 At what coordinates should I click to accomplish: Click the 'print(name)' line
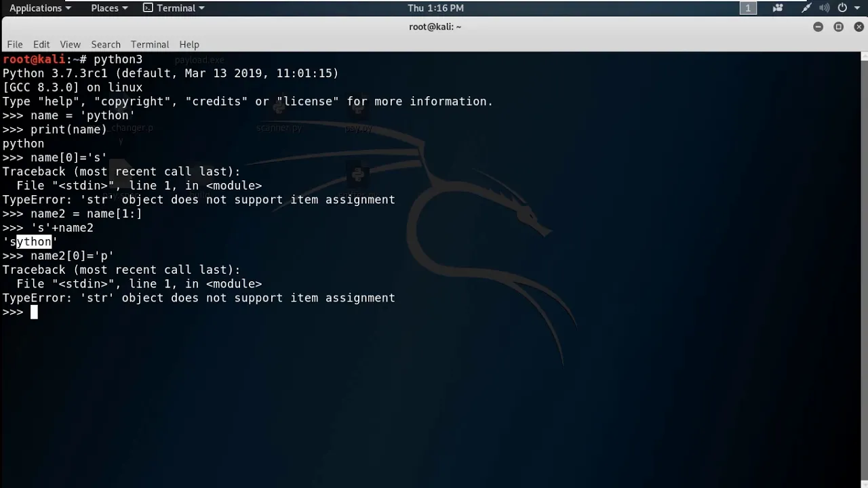pyautogui.click(x=55, y=129)
